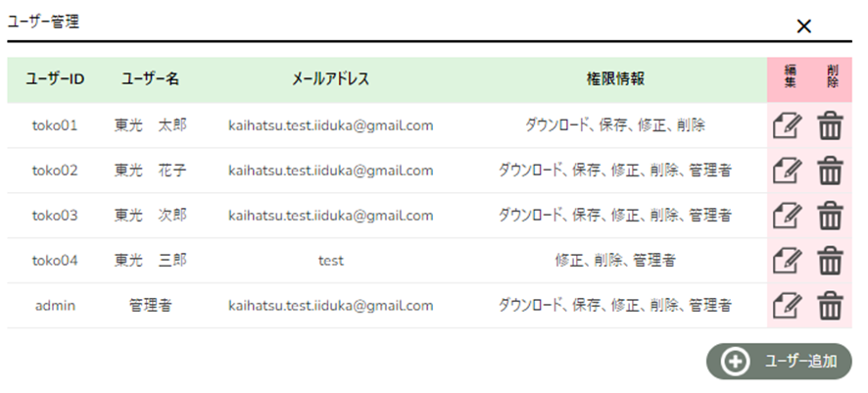Click the メールアドレス column header
Viewport: 868px width, 393px height.
pos(330,79)
